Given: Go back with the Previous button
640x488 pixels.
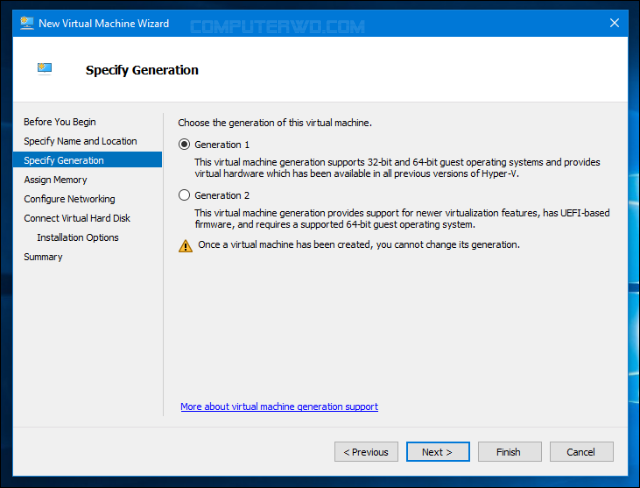Looking at the screenshot, I should coord(366,452).
